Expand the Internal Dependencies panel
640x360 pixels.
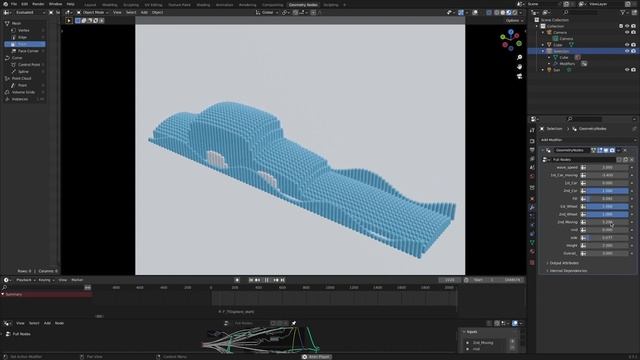click(x=568, y=271)
